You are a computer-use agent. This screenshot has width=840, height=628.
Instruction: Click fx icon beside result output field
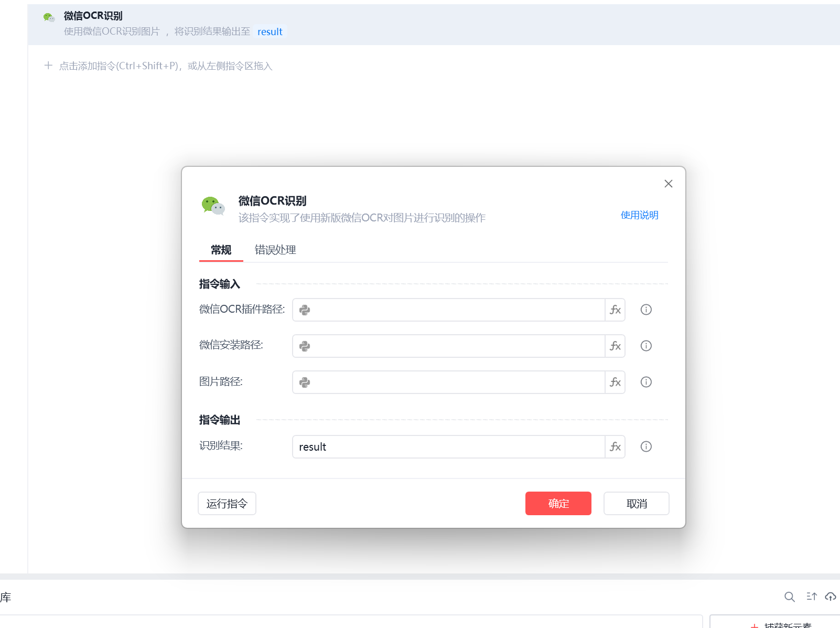click(x=615, y=446)
